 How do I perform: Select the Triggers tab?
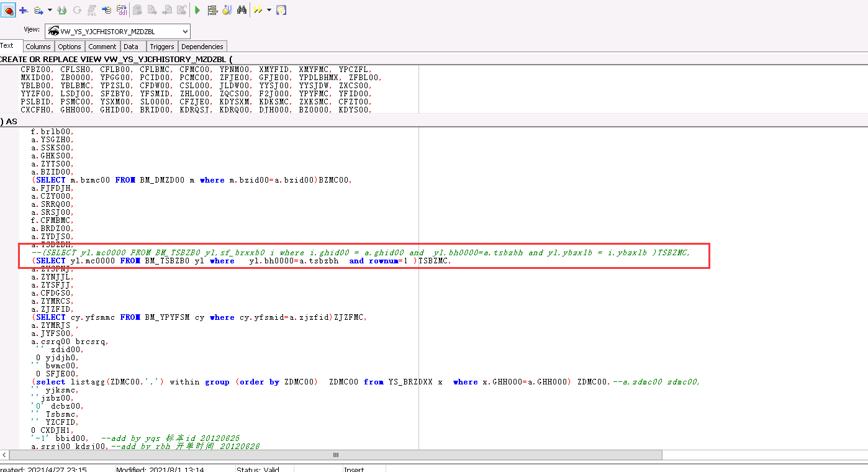click(162, 47)
